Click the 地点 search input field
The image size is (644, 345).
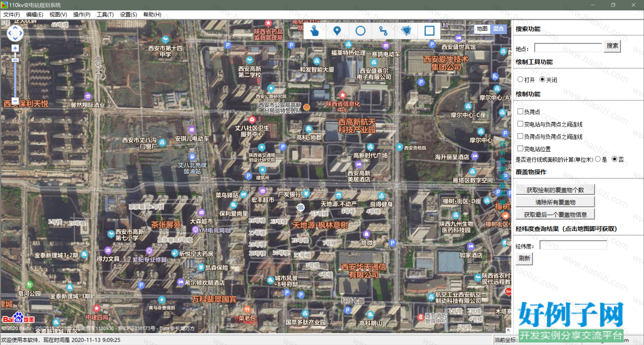[x=568, y=48]
